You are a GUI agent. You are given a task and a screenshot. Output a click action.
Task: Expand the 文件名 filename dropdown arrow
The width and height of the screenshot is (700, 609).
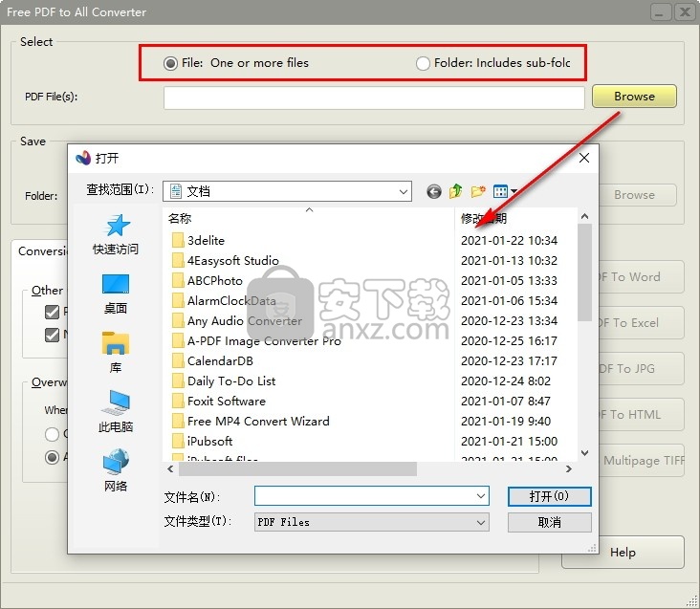[481, 495]
